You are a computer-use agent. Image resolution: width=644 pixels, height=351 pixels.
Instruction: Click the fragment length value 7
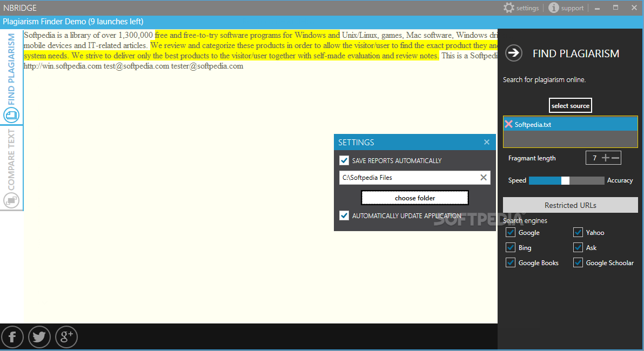click(594, 158)
